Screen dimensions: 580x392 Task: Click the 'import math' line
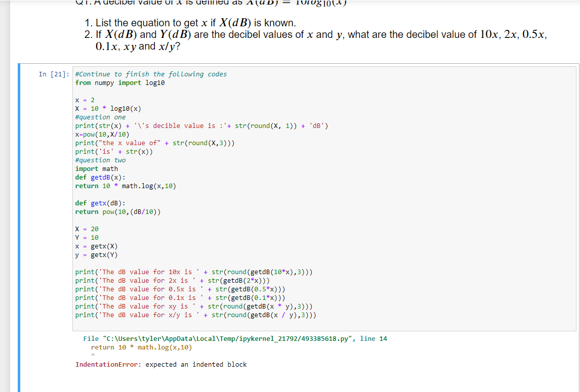point(97,168)
